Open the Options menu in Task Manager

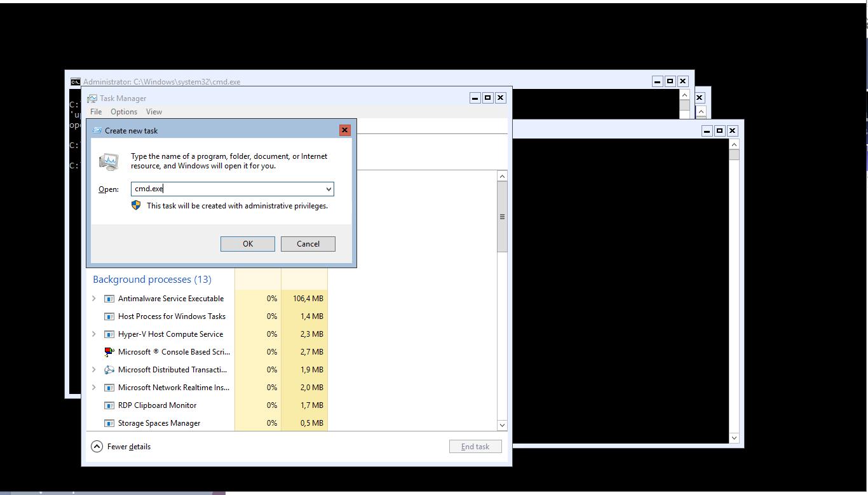[x=124, y=112]
